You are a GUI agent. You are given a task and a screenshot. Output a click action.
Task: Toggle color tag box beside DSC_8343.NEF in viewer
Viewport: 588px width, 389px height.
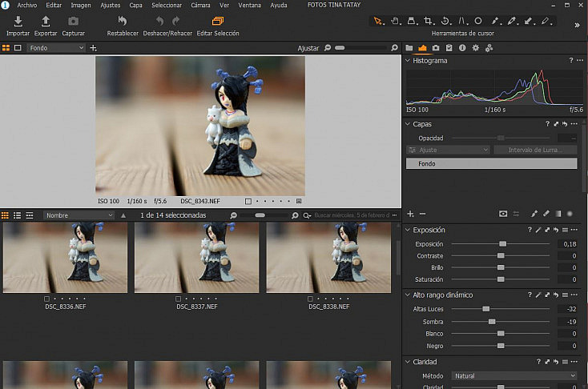click(248, 201)
